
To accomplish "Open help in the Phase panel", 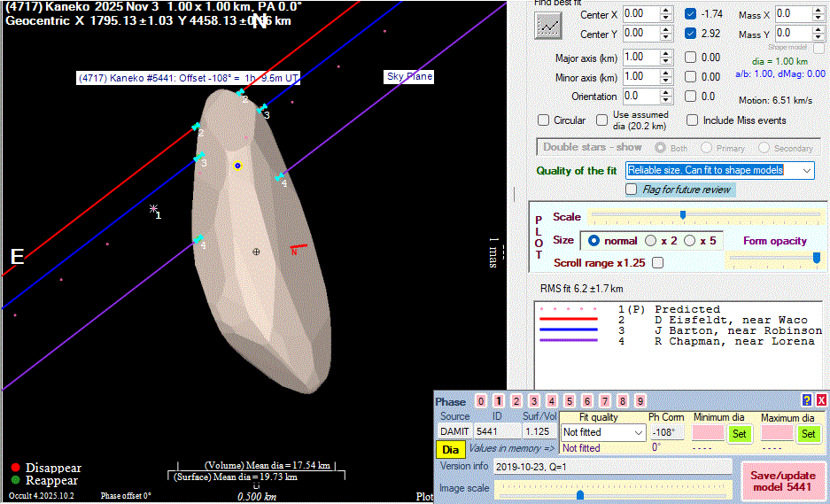I will tap(807, 400).
